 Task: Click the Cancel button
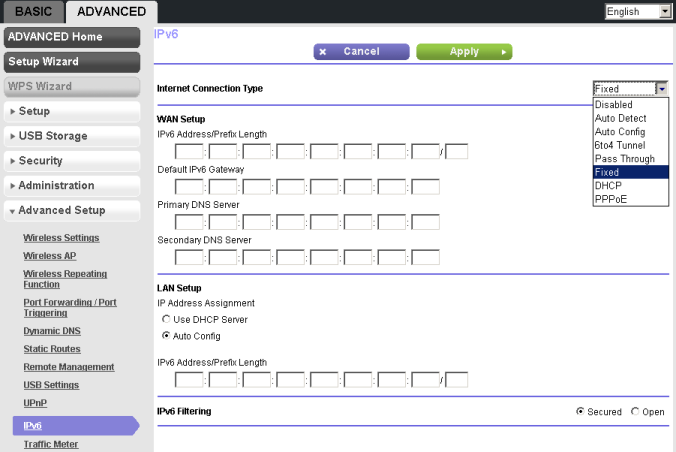[x=361, y=52]
